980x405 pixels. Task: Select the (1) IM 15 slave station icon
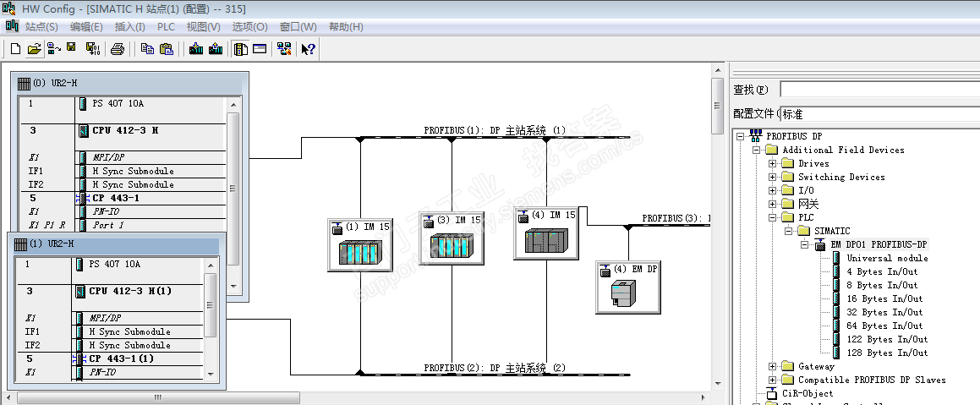[x=359, y=245]
